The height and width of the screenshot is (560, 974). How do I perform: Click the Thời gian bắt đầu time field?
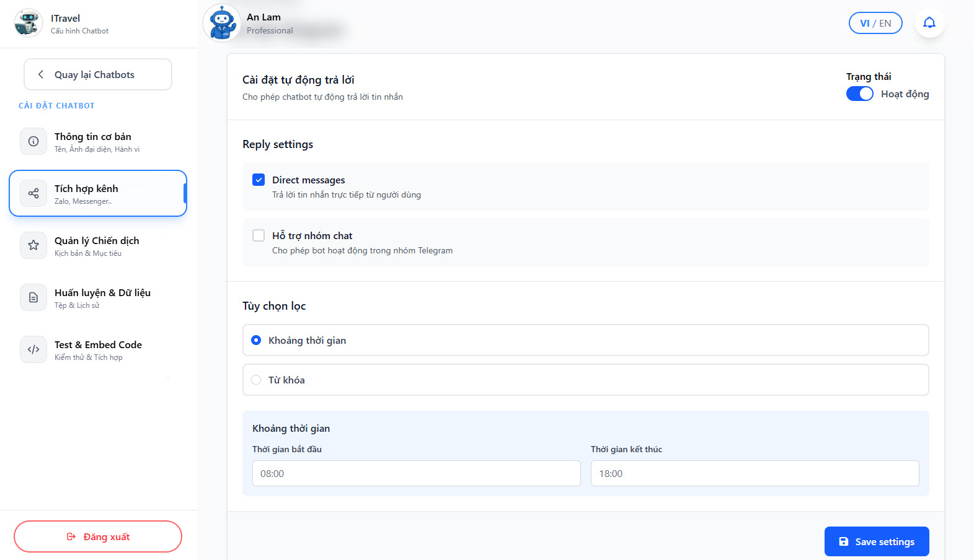416,473
